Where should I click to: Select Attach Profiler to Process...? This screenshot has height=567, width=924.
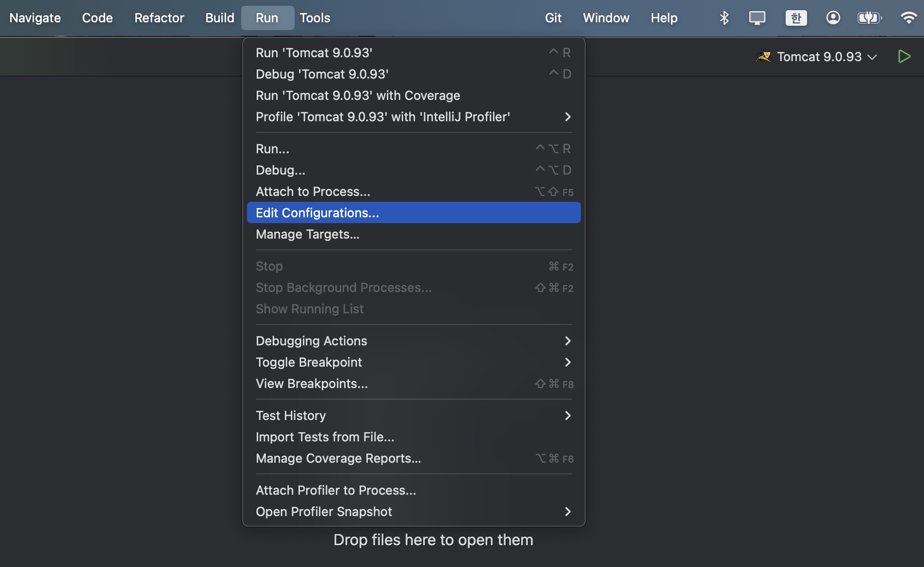(413, 490)
